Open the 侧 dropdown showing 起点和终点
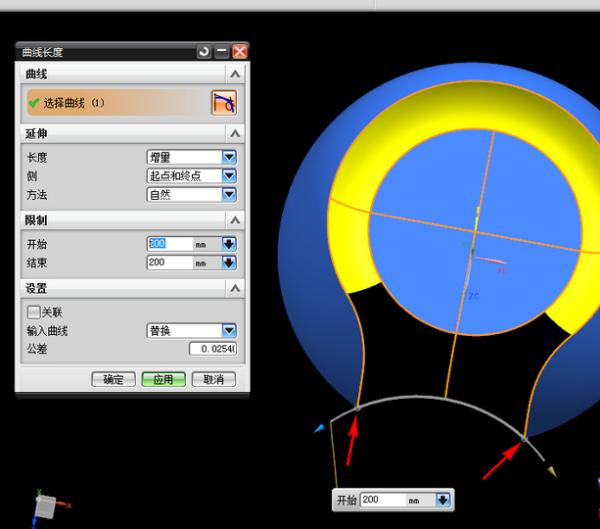Image resolution: width=600 pixels, height=529 pixels. [x=229, y=176]
